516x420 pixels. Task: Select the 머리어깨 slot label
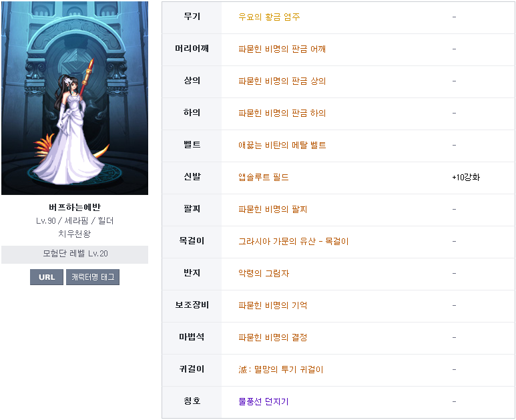pos(192,49)
